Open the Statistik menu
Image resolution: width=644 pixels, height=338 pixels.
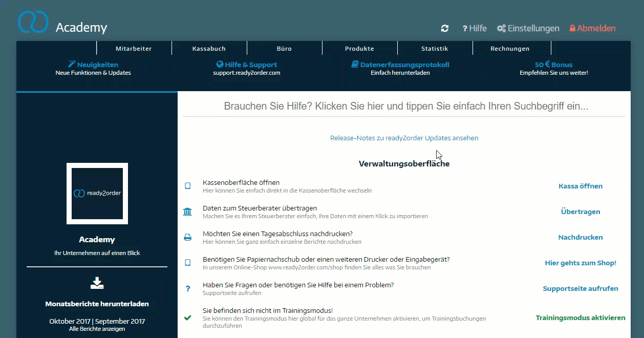coord(435,49)
